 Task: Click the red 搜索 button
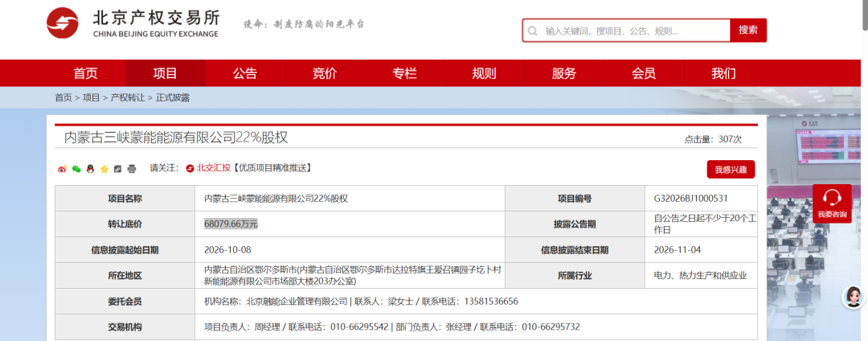(748, 30)
